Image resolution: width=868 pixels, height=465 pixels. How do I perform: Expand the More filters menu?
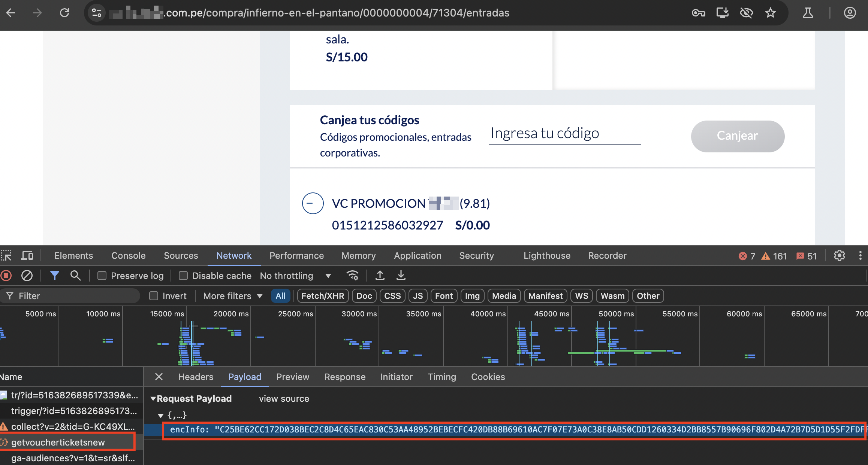(x=232, y=296)
